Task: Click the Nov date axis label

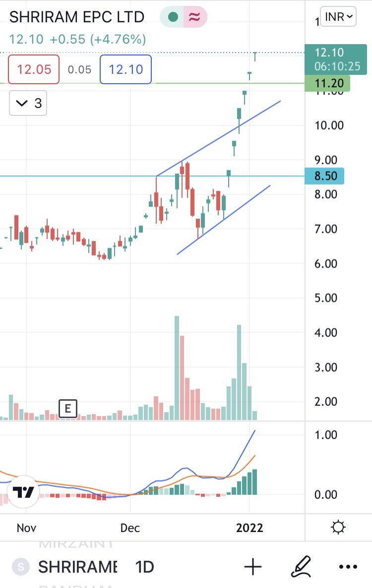Action: pos(26,528)
